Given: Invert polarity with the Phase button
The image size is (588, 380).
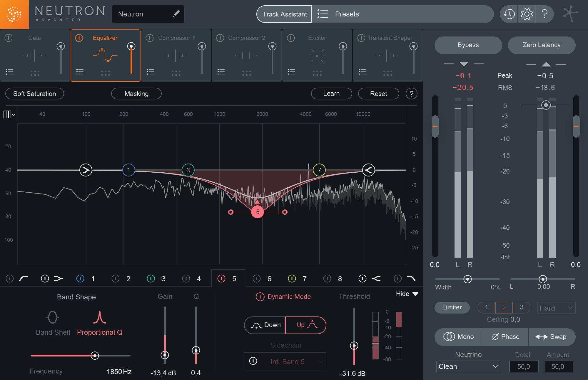Looking at the screenshot, I should (505, 337).
